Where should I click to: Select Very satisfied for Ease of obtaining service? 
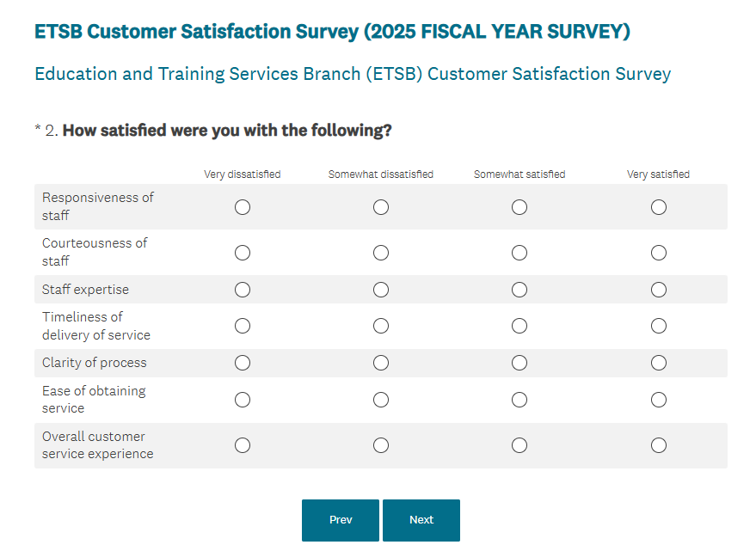click(x=659, y=400)
